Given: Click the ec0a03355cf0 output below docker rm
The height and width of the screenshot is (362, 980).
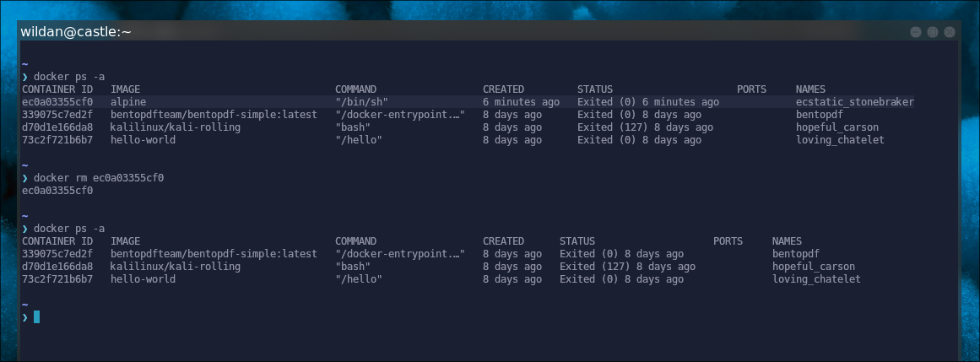Looking at the screenshot, I should tap(57, 191).
